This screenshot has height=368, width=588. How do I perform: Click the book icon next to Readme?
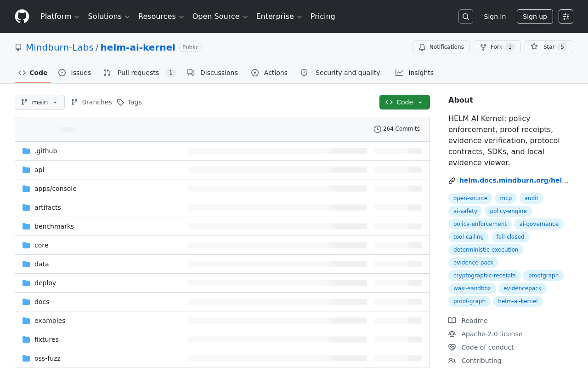coord(452,321)
